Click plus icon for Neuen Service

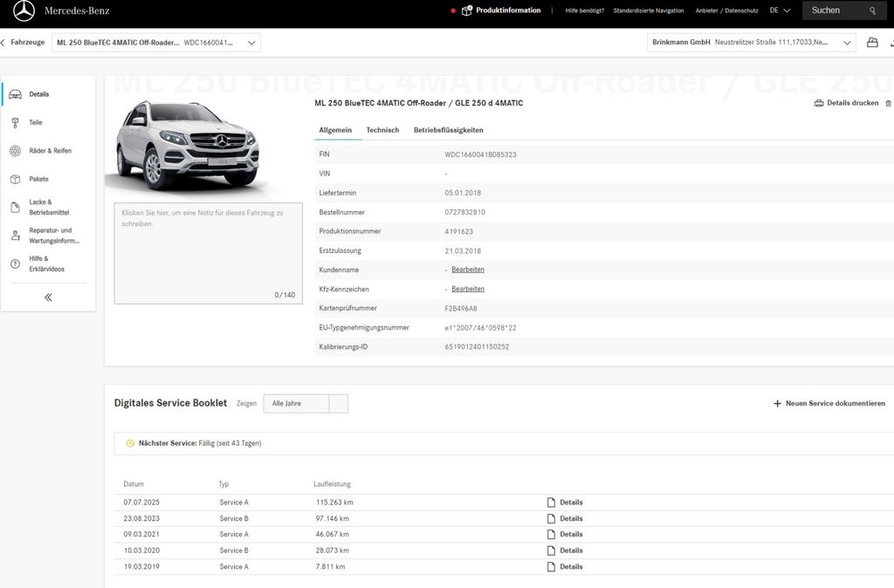click(777, 403)
